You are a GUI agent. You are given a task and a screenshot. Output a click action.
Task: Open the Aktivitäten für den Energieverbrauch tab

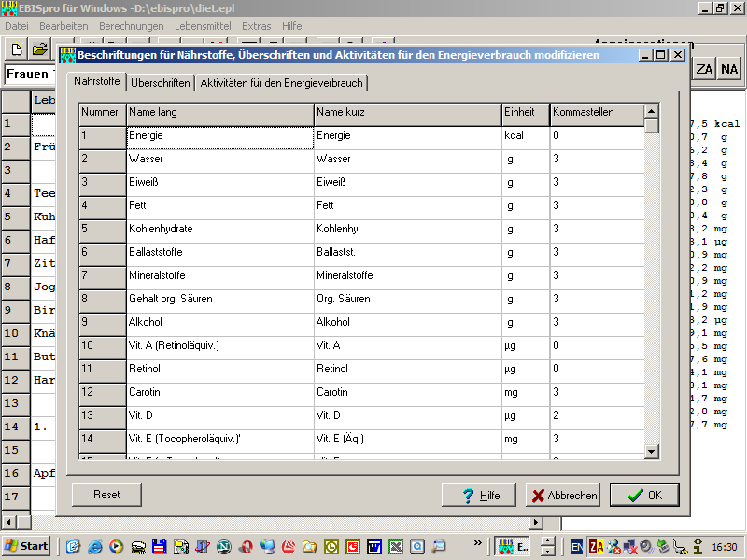tap(281, 83)
